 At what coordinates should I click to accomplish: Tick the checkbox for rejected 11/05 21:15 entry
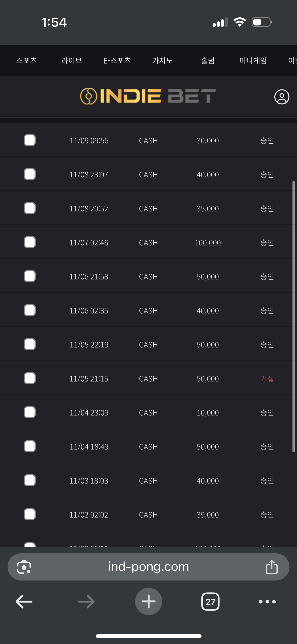(x=30, y=378)
